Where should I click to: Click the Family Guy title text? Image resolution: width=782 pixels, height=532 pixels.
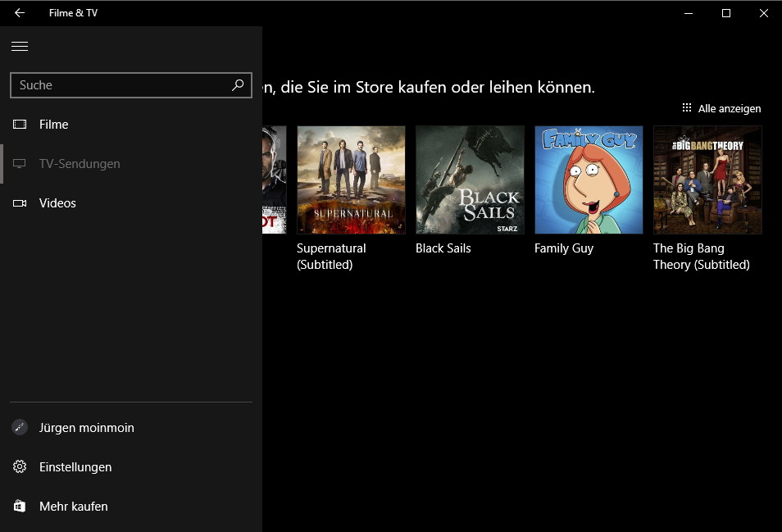click(x=564, y=248)
